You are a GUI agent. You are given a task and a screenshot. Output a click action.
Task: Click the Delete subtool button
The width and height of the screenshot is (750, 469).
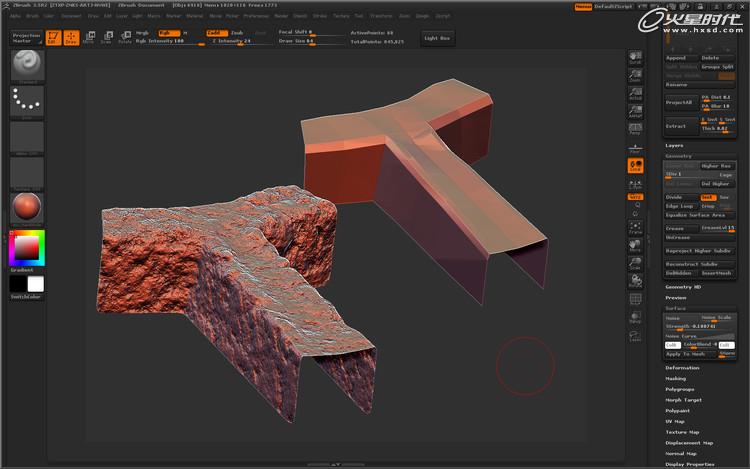[717, 58]
